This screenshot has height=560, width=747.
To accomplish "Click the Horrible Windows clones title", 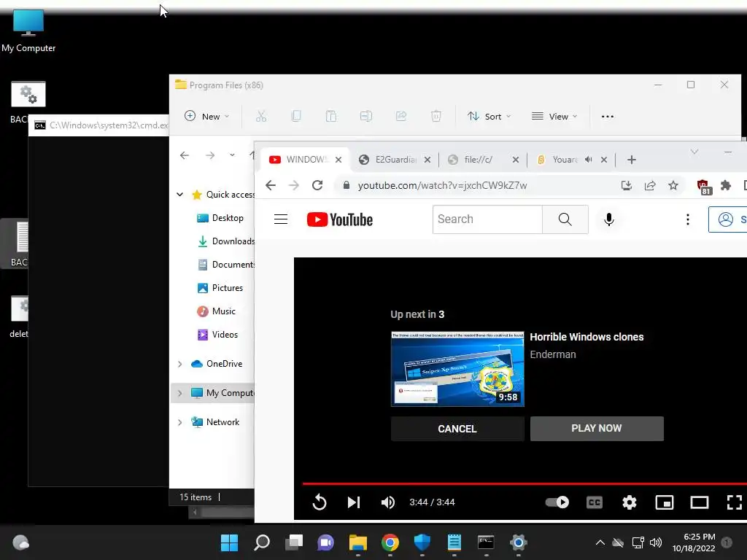I will (x=587, y=337).
